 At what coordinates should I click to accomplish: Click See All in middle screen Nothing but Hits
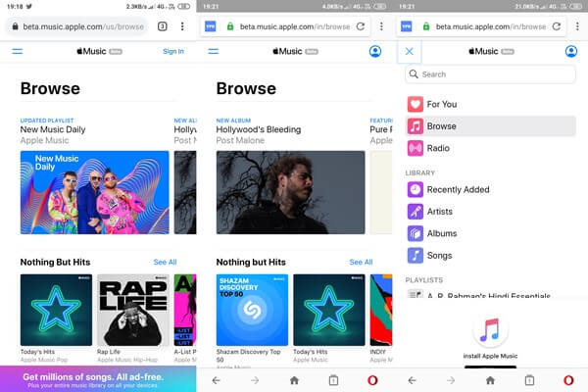point(361,262)
